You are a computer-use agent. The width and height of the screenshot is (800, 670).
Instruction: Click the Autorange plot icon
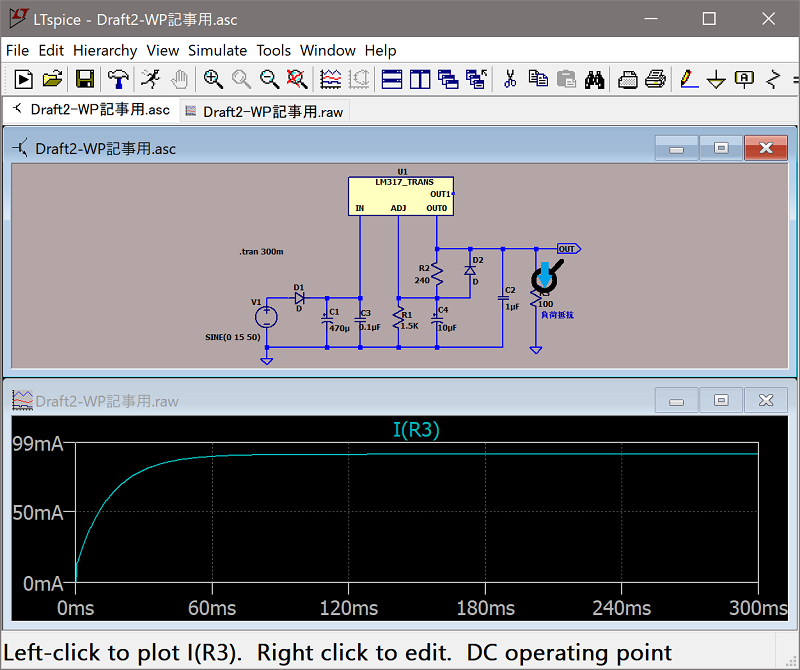pyautogui.click(x=359, y=79)
